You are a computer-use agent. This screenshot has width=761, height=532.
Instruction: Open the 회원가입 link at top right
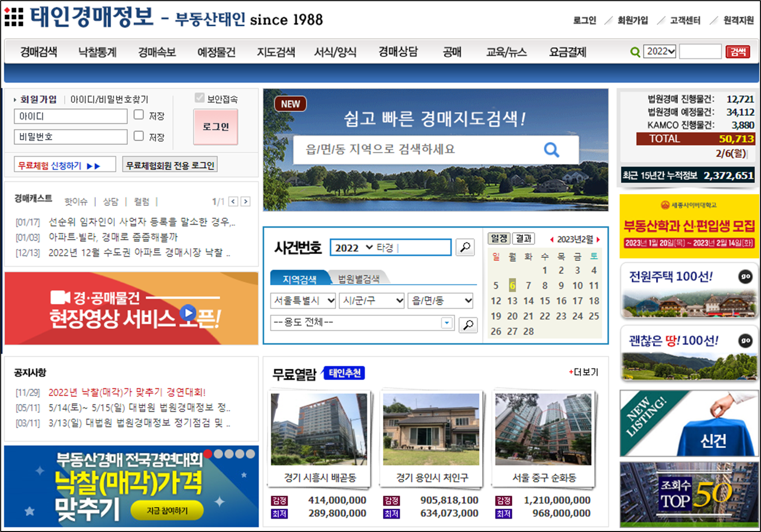tap(633, 20)
